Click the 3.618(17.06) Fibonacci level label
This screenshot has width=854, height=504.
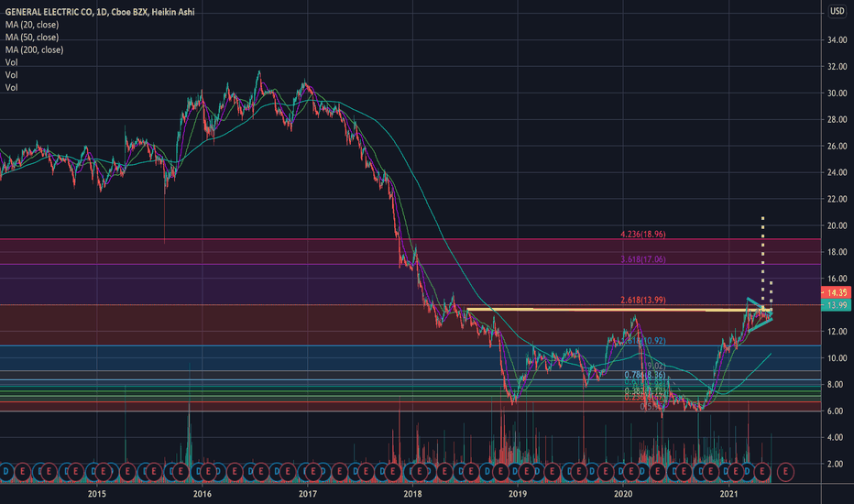click(642, 259)
